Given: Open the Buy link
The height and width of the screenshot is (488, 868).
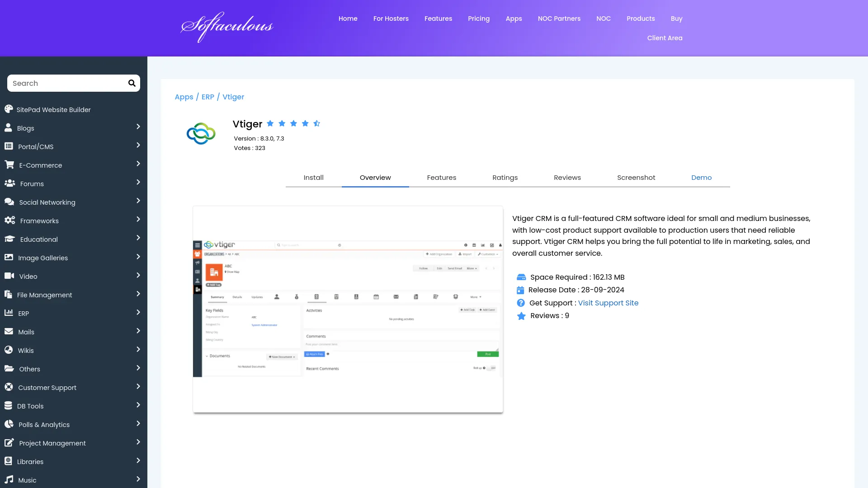Looking at the screenshot, I should tap(676, 19).
